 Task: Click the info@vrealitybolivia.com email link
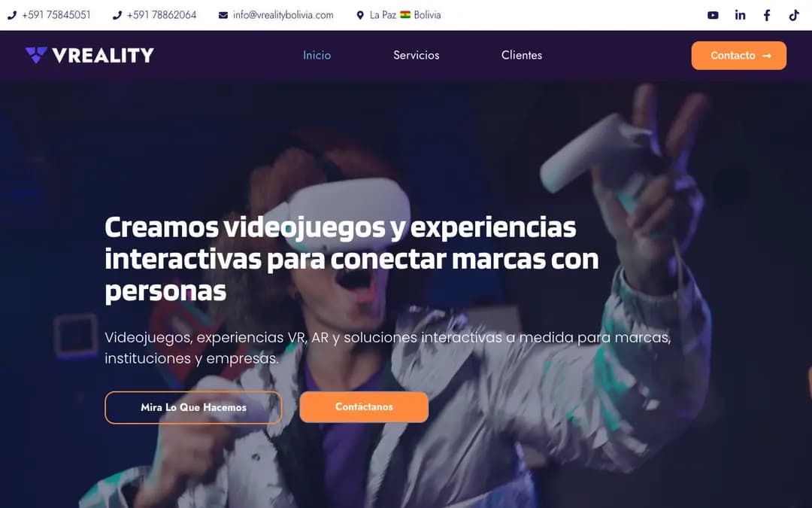(x=283, y=15)
